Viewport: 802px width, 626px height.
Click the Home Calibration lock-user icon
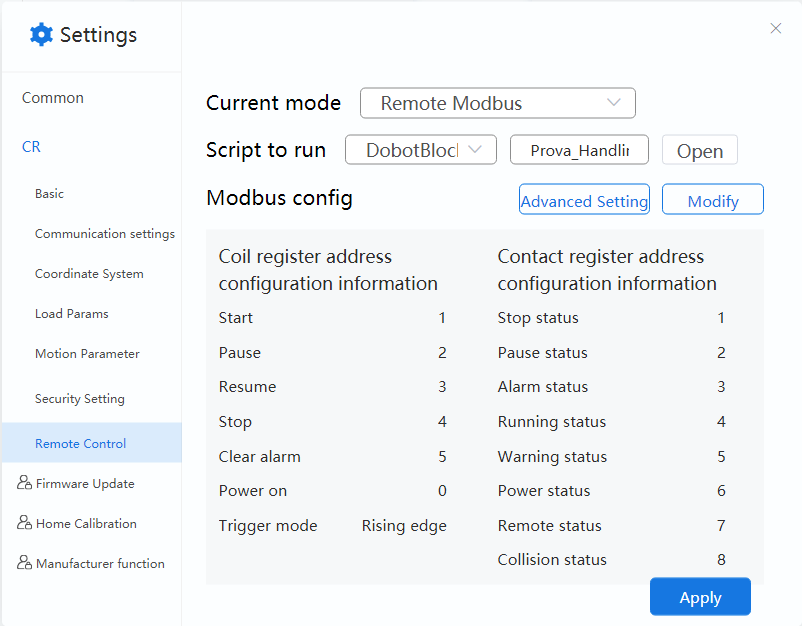pyautogui.click(x=25, y=523)
